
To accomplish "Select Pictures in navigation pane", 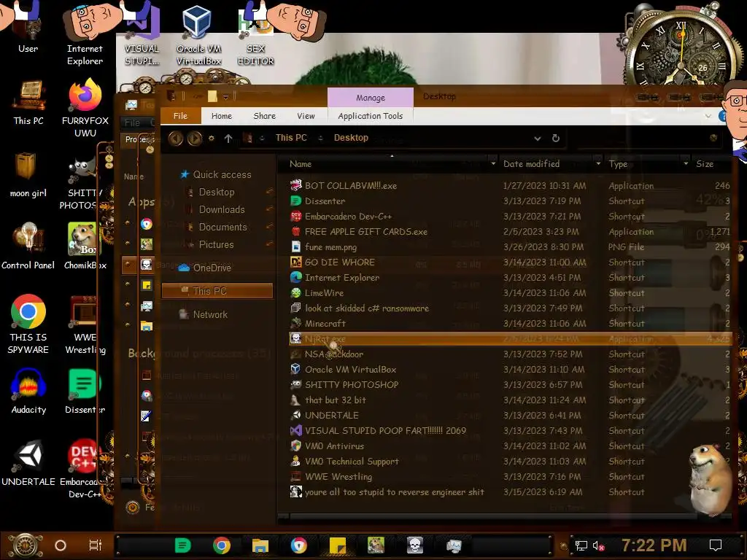I will pos(216,245).
